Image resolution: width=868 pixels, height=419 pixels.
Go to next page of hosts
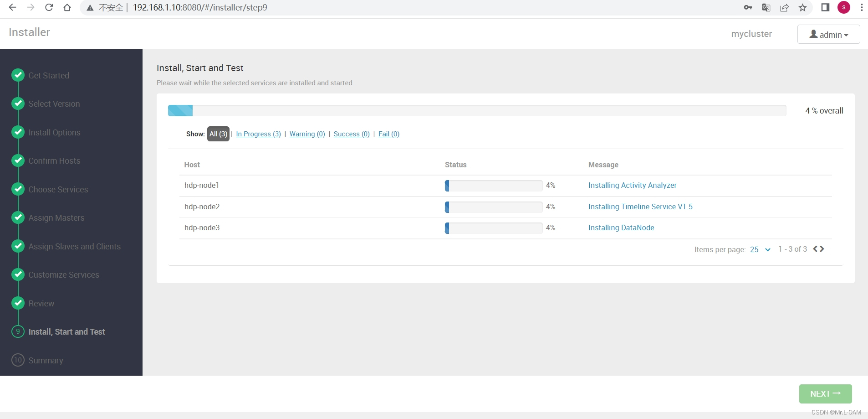pos(822,249)
